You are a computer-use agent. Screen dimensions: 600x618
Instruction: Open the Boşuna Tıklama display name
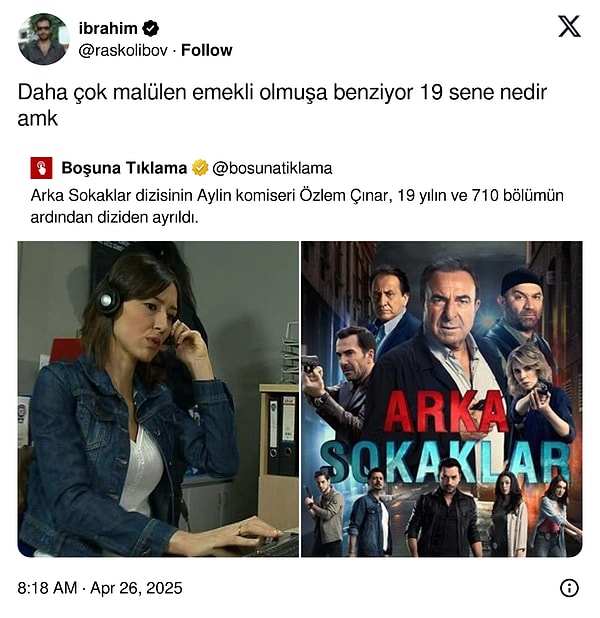(124, 168)
